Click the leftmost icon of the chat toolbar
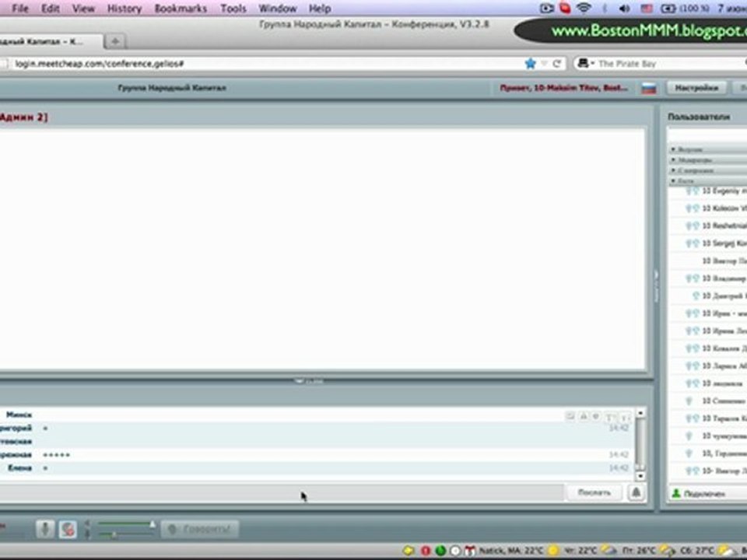Image resolution: width=747 pixels, height=560 pixels. pyautogui.click(x=570, y=416)
